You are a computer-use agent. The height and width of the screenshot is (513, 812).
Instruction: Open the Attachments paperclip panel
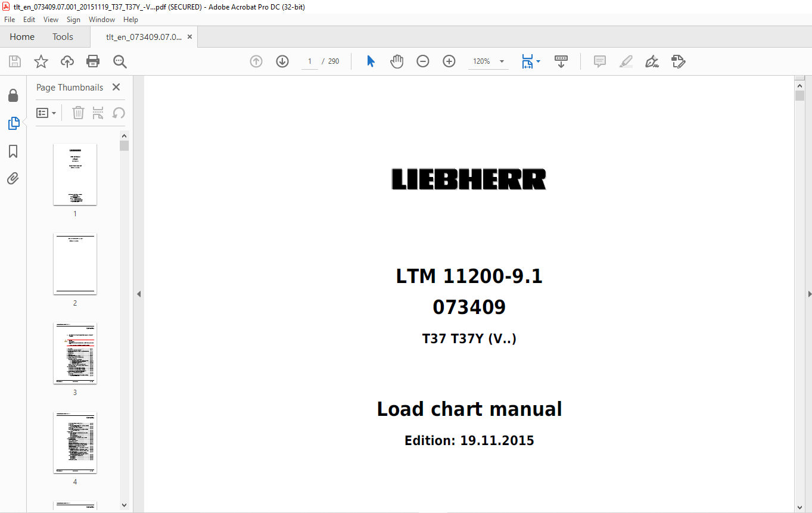[13, 178]
